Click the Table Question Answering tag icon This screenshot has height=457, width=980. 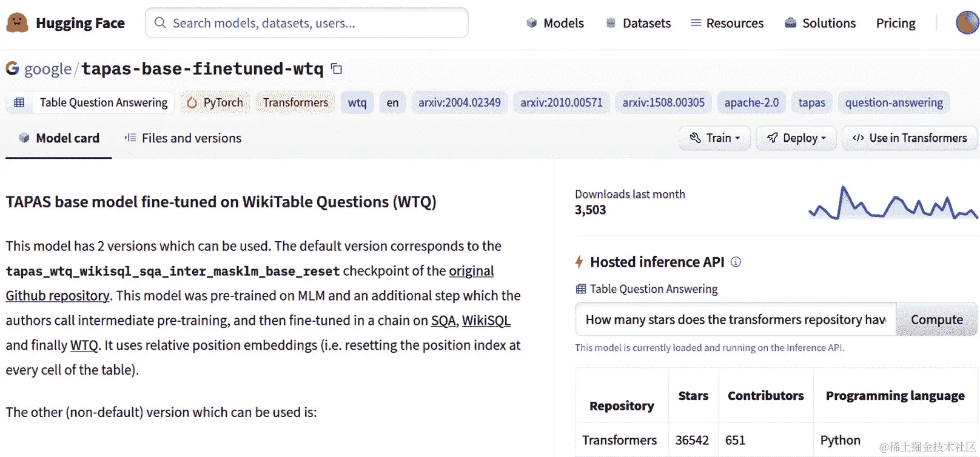tap(19, 102)
